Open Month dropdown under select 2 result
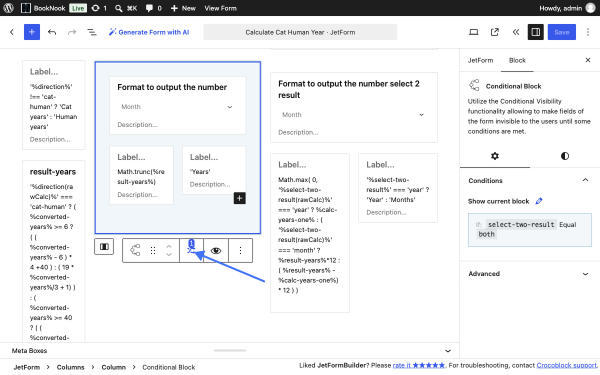 point(353,115)
